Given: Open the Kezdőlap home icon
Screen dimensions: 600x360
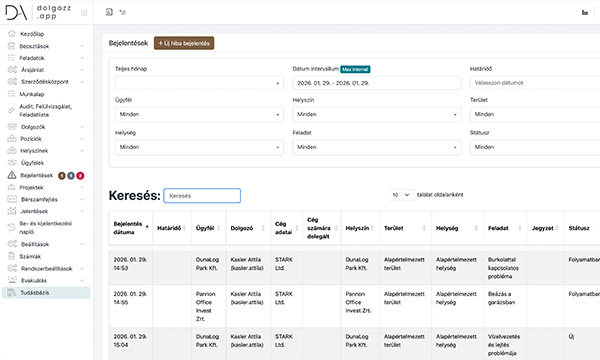Looking at the screenshot, I should pos(12,34).
